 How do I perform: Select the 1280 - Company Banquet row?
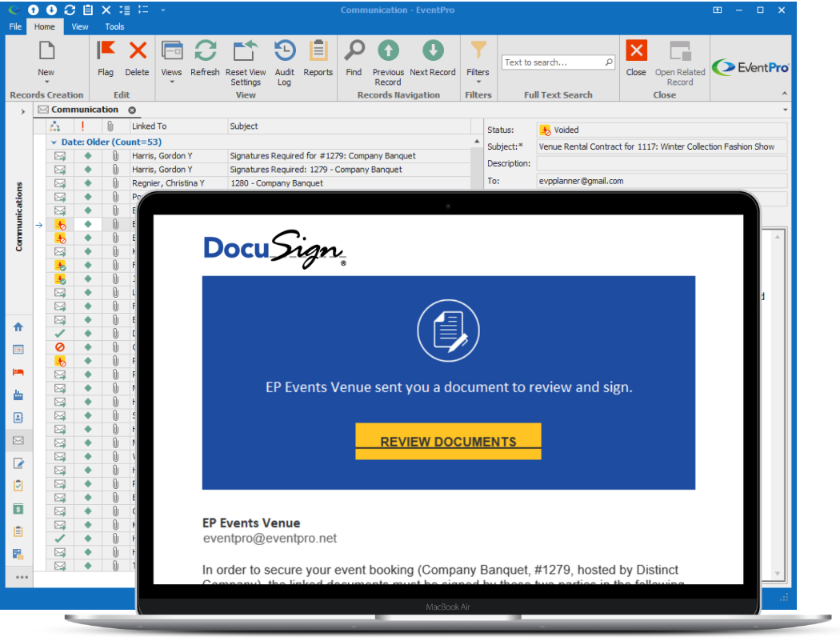point(258,183)
